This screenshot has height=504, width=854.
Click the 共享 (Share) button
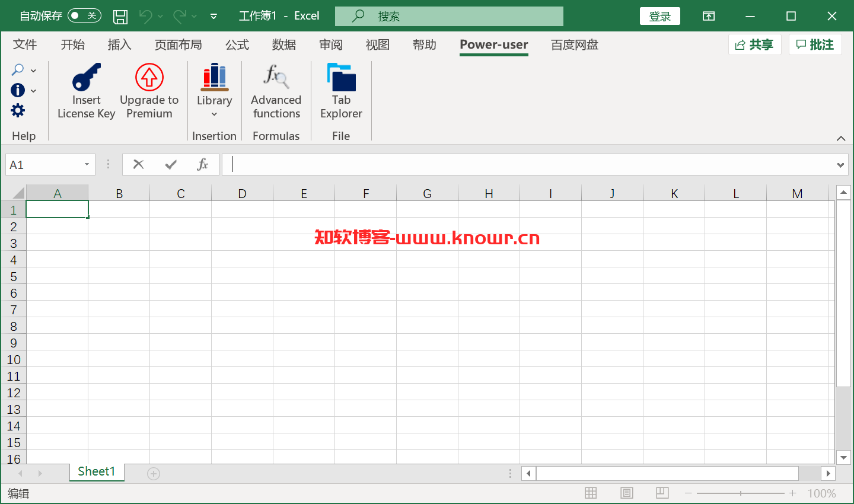click(x=755, y=44)
